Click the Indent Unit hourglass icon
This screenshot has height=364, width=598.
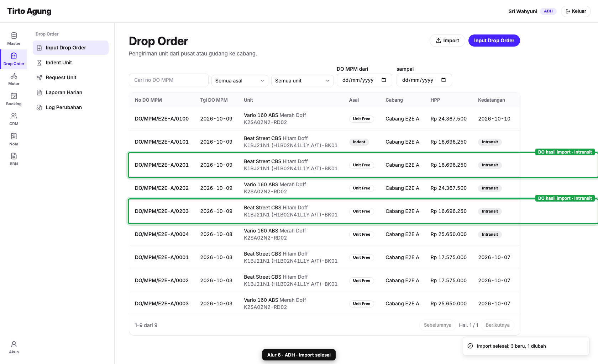tap(40, 63)
